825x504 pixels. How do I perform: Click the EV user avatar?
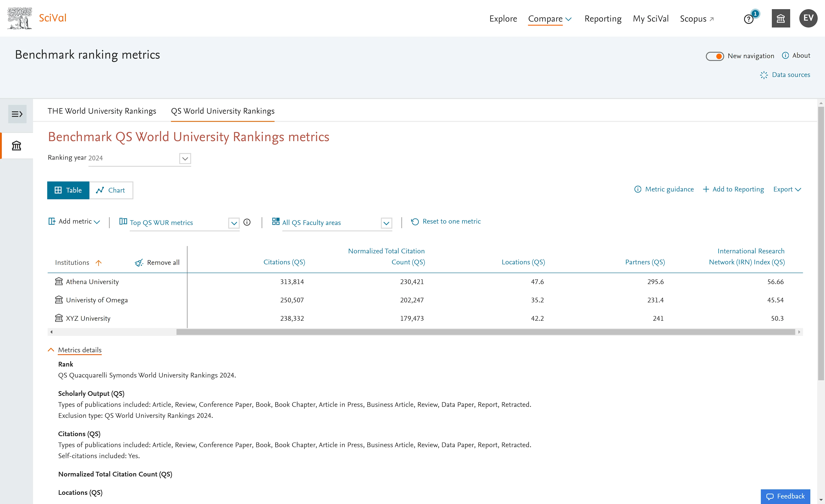point(808,18)
